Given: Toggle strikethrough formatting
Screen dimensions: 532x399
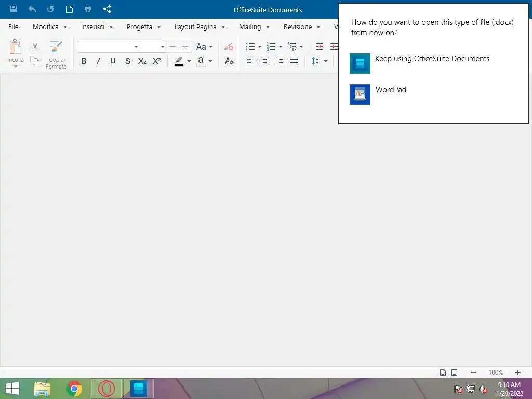Looking at the screenshot, I should click(128, 61).
